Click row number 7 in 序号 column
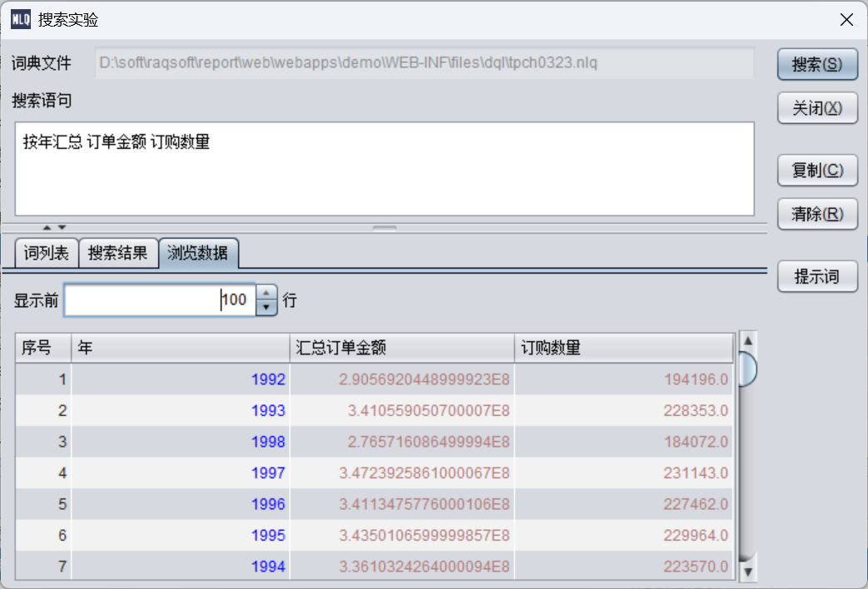The image size is (868, 589). point(43,566)
